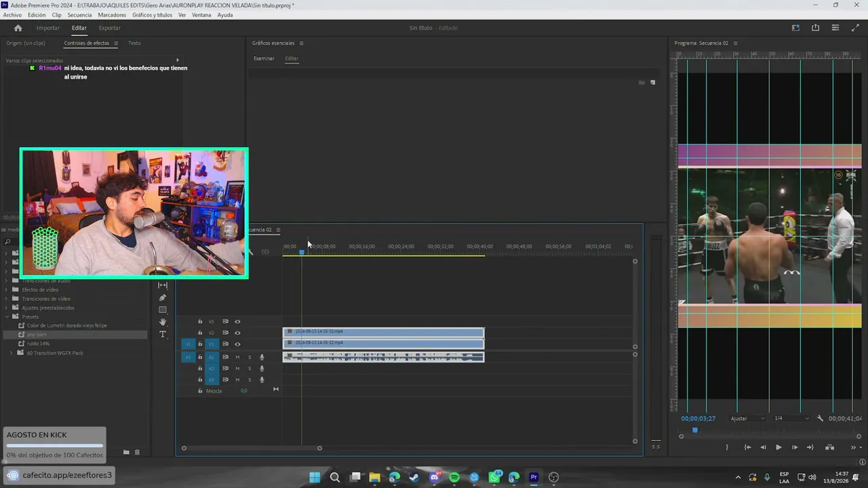The height and width of the screenshot is (488, 868).
Task: Click the Program monitor playhead marker
Action: [694, 430]
